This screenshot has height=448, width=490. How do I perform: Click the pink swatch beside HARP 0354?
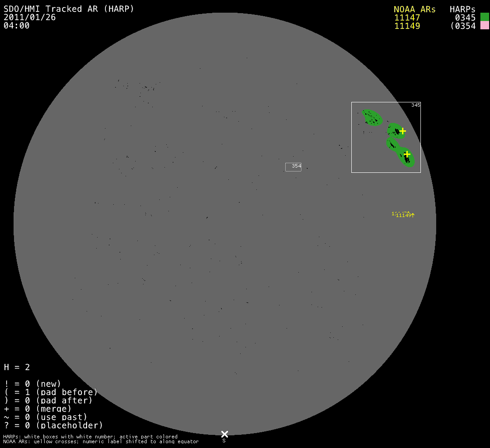click(x=484, y=25)
